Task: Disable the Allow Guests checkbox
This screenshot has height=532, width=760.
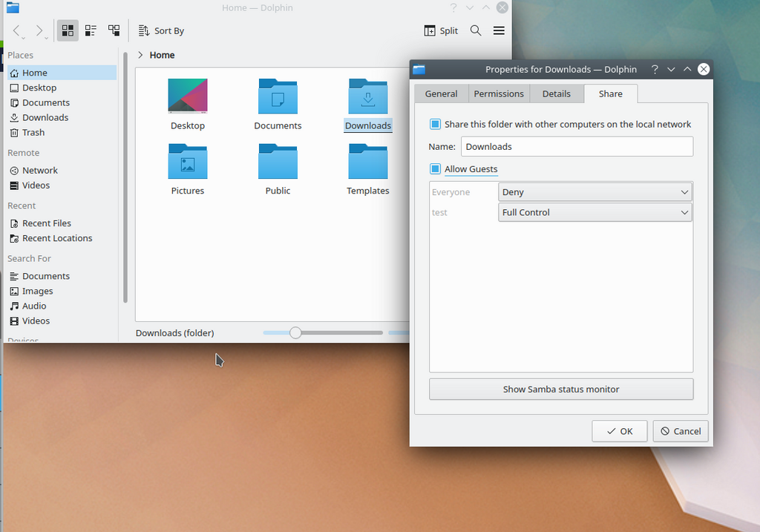Action: pos(436,169)
